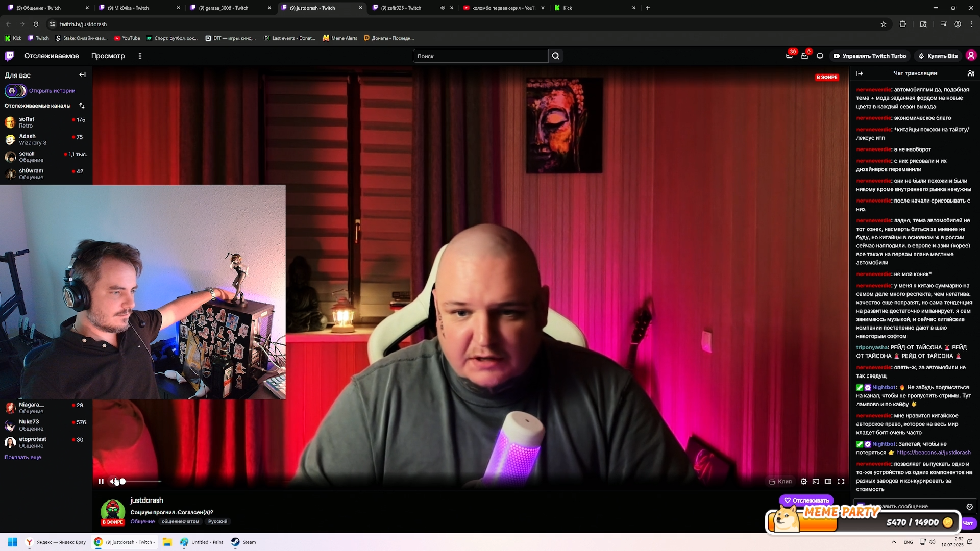
Task: Open Windows Start menu
Action: pyautogui.click(x=13, y=542)
